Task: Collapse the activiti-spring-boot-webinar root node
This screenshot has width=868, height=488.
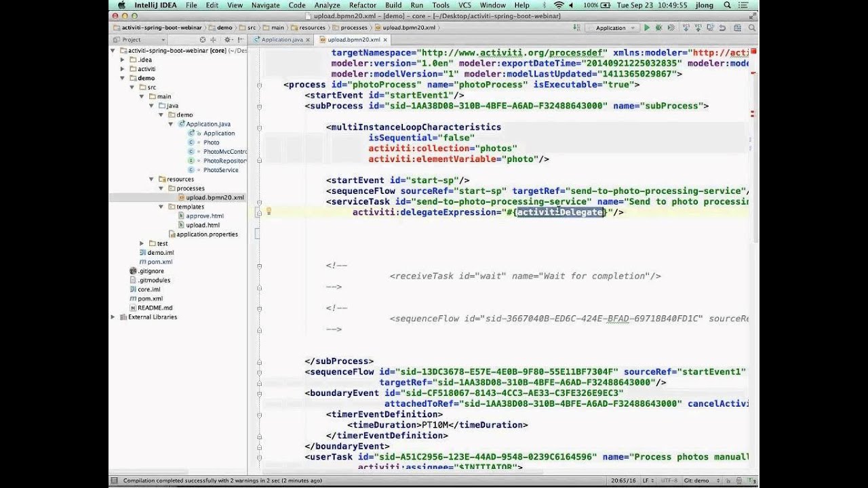Action: (114, 51)
